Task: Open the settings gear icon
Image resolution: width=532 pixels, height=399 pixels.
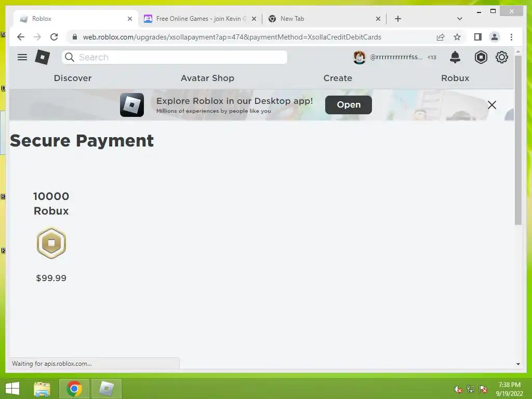Action: [501, 57]
